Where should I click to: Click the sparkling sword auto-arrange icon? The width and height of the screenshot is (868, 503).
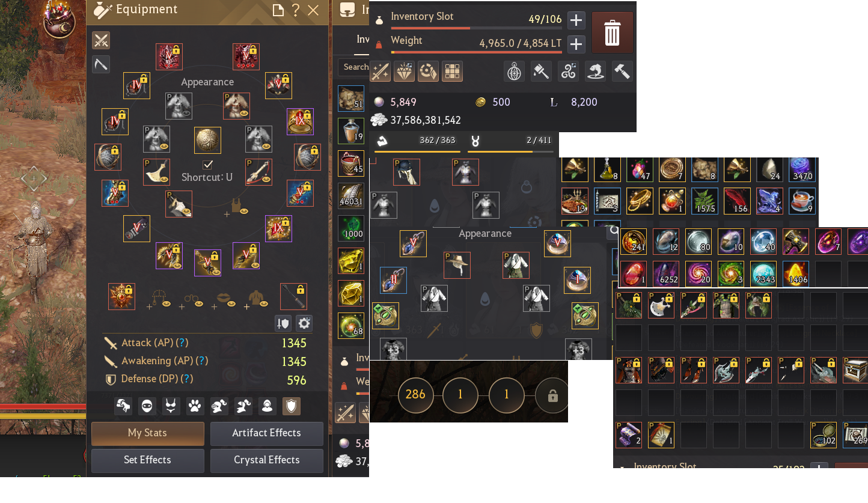pyautogui.click(x=380, y=72)
